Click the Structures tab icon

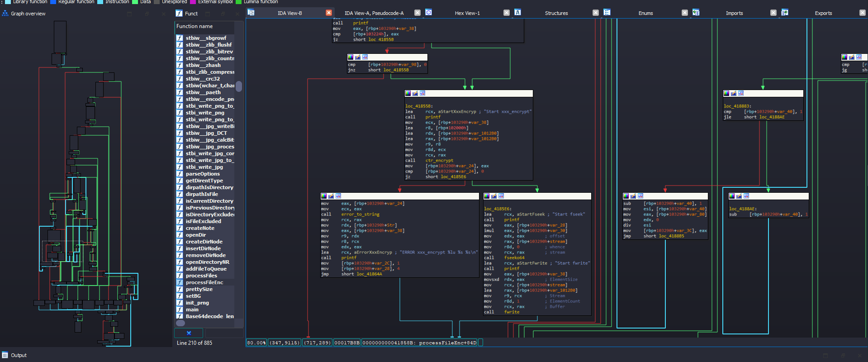517,13
